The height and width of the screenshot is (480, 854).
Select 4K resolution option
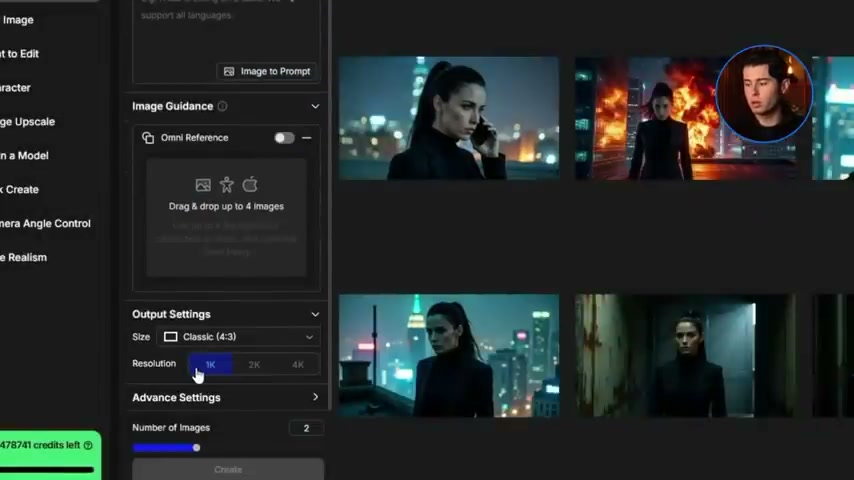tap(297, 365)
